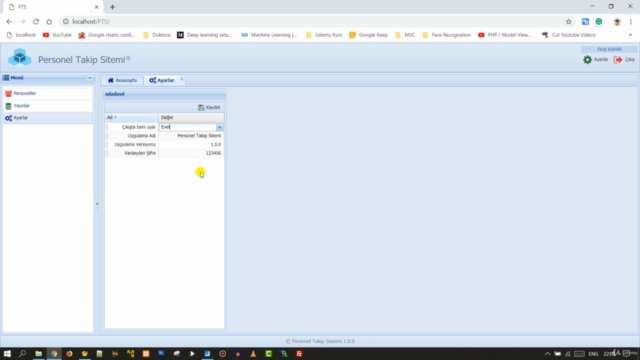Open the Udemy Kurs bookmark folder
Viewport: 640px width, 360px height.
pyautogui.click(x=324, y=35)
